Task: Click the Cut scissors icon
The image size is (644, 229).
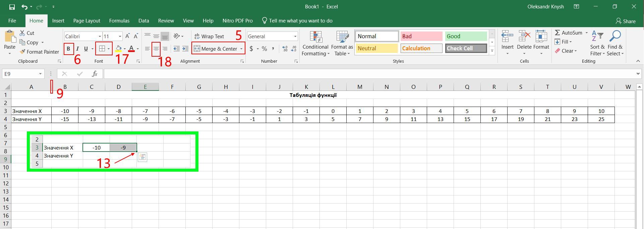Action: coord(22,33)
